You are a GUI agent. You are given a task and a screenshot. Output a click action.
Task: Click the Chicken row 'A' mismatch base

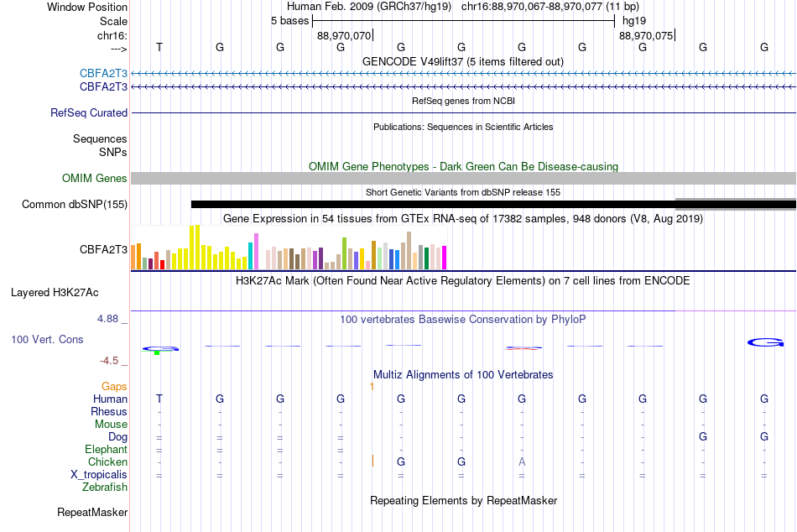point(522,462)
